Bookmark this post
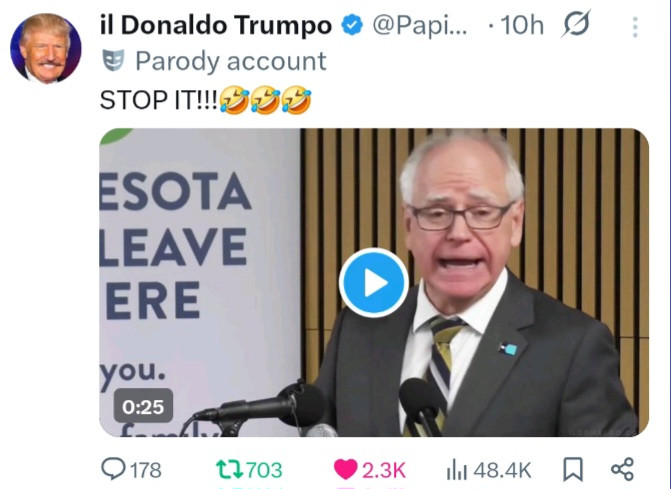This screenshot has height=489, width=671. 573,469
